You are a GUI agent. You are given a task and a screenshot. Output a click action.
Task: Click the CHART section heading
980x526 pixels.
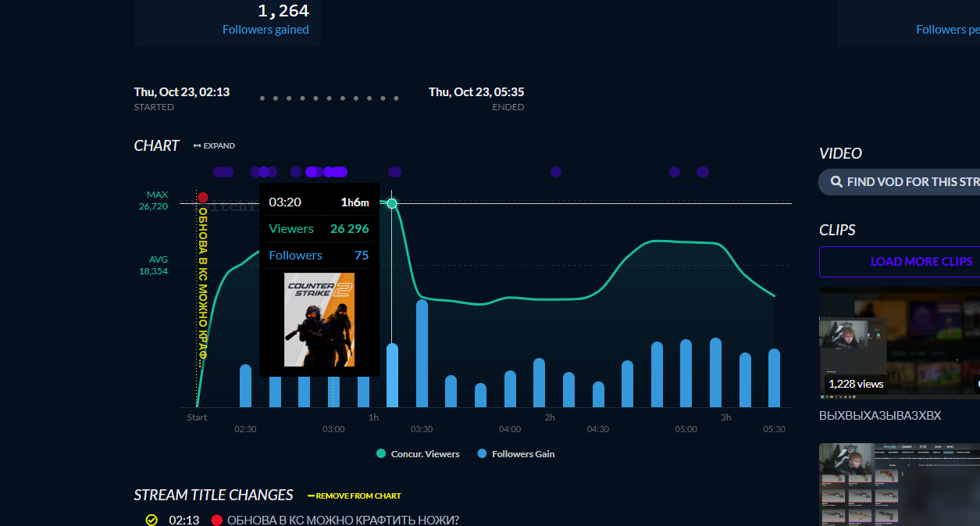click(156, 146)
